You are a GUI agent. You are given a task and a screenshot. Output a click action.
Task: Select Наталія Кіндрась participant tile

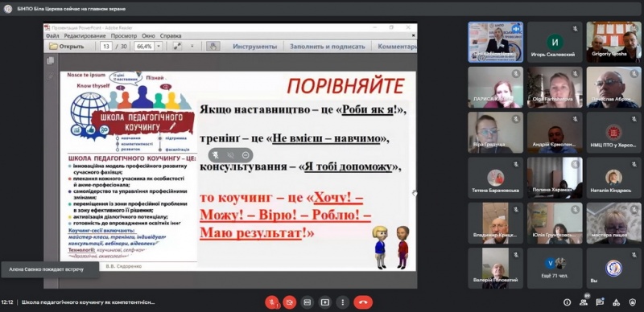click(x=613, y=178)
